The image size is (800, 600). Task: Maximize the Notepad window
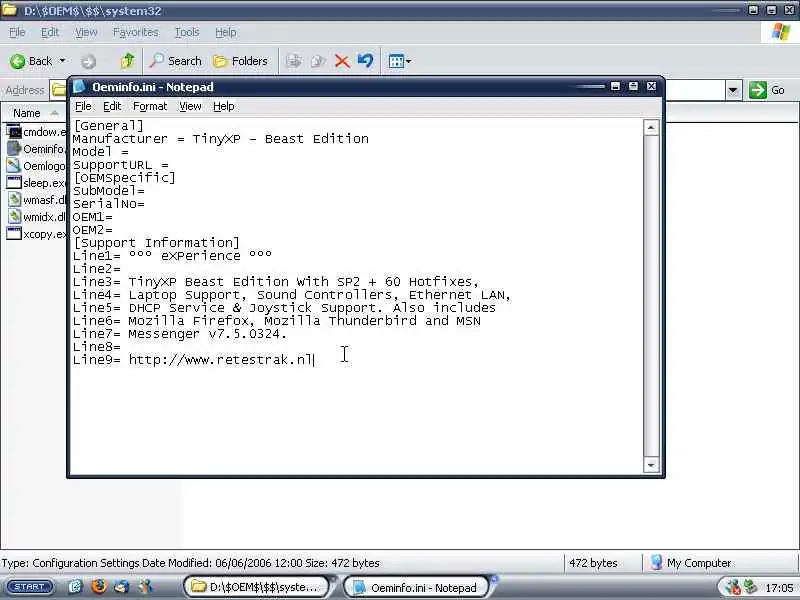pos(633,86)
